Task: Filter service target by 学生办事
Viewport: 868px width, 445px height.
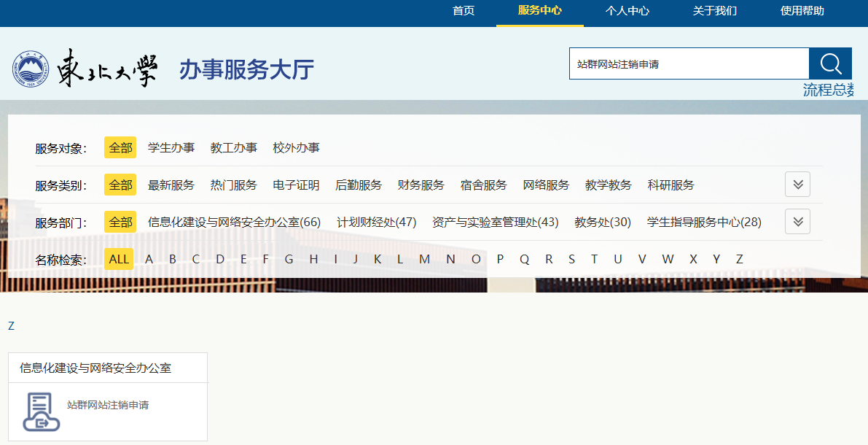Action: (x=171, y=147)
